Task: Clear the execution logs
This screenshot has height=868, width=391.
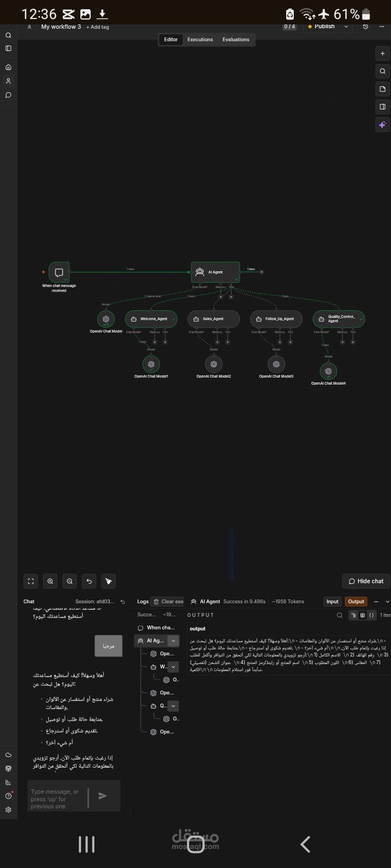Action: click(168, 602)
